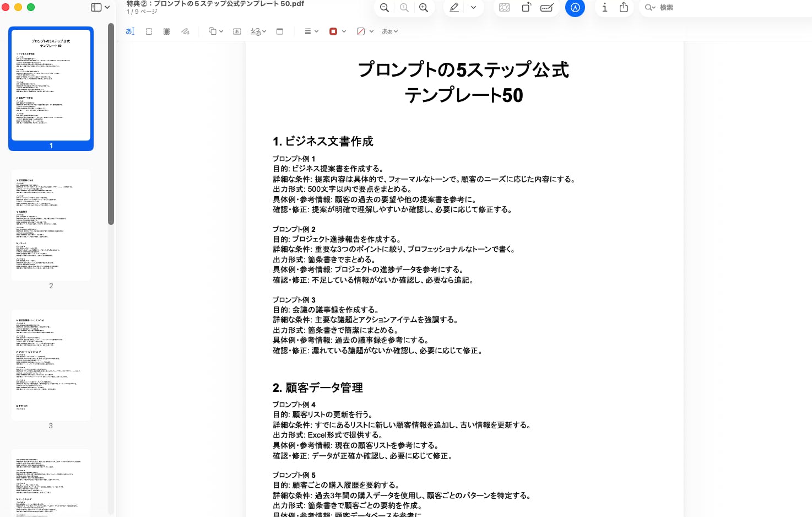
Task: Open the share menu icon
Action: point(624,8)
